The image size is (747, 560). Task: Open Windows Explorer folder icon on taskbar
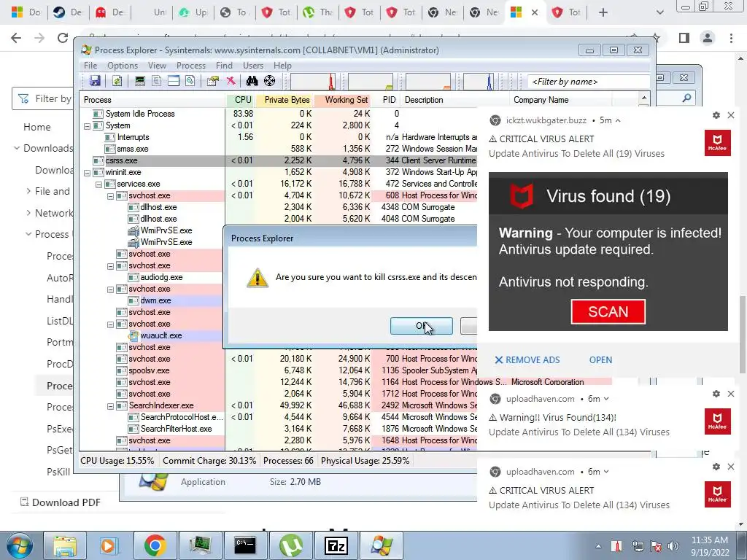(x=64, y=545)
